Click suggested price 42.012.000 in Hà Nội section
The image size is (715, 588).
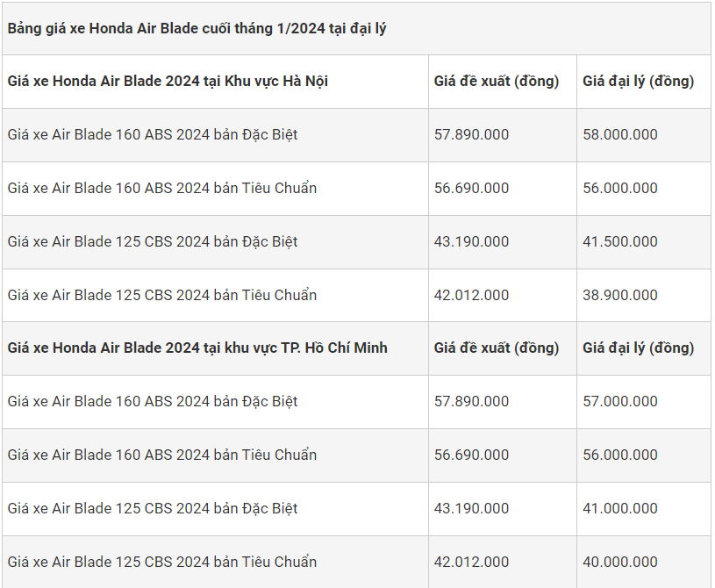(471, 295)
